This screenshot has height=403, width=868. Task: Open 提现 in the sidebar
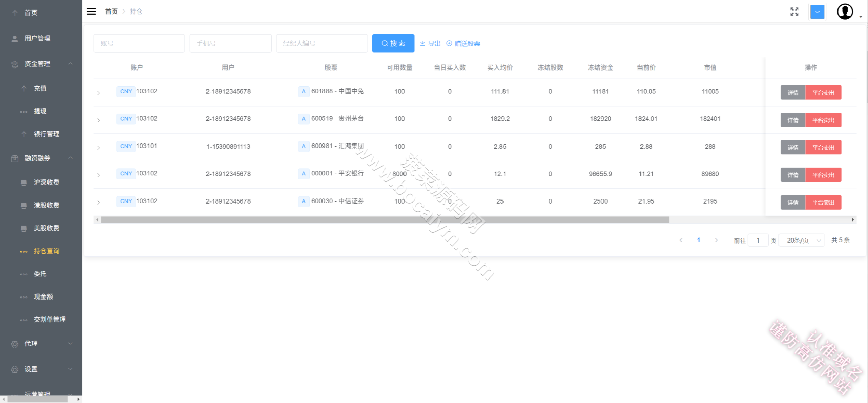(x=41, y=111)
